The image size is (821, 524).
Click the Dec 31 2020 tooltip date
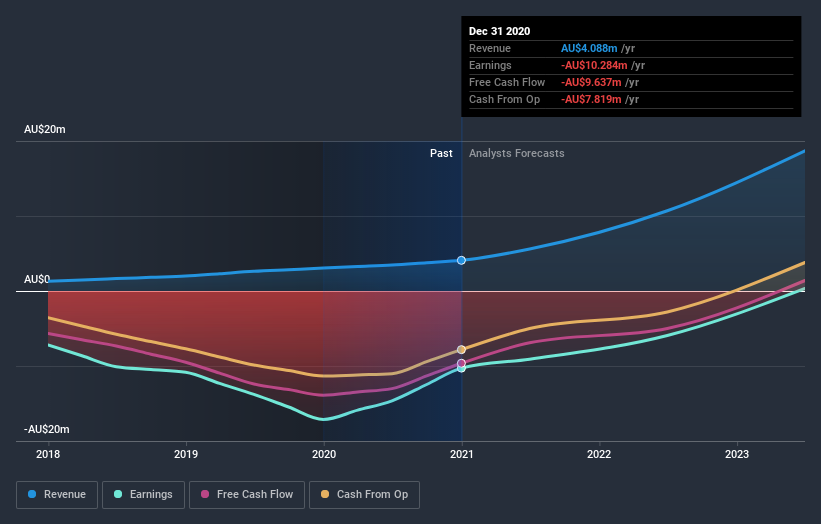500,31
